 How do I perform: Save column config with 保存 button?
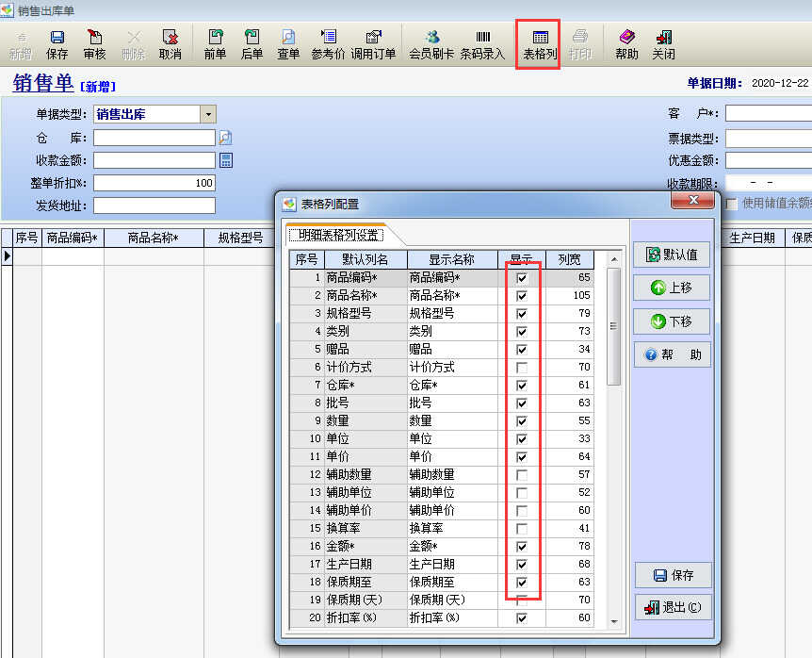[x=674, y=575]
